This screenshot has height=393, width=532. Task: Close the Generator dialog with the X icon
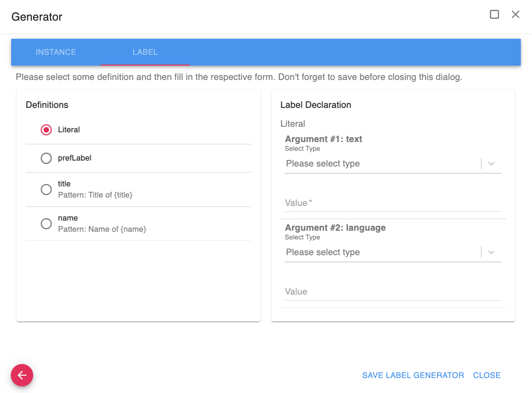[515, 14]
